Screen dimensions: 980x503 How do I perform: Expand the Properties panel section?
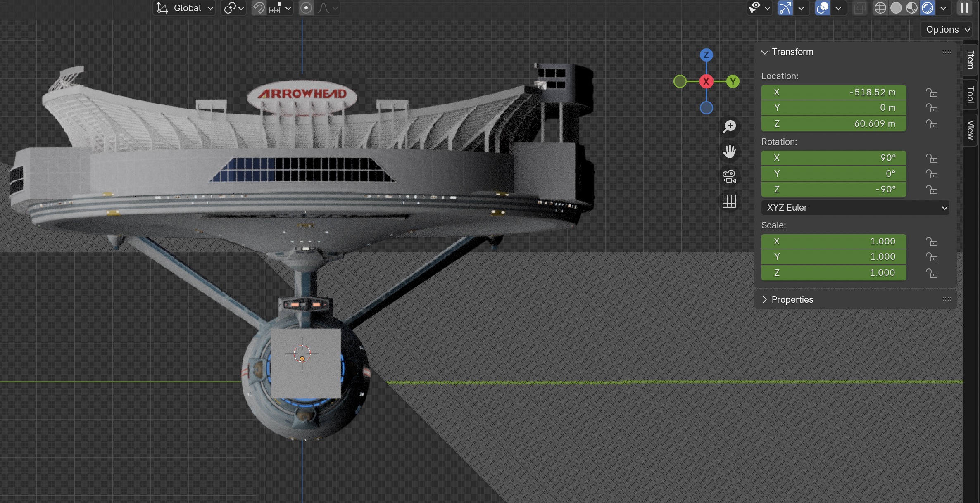pos(792,299)
